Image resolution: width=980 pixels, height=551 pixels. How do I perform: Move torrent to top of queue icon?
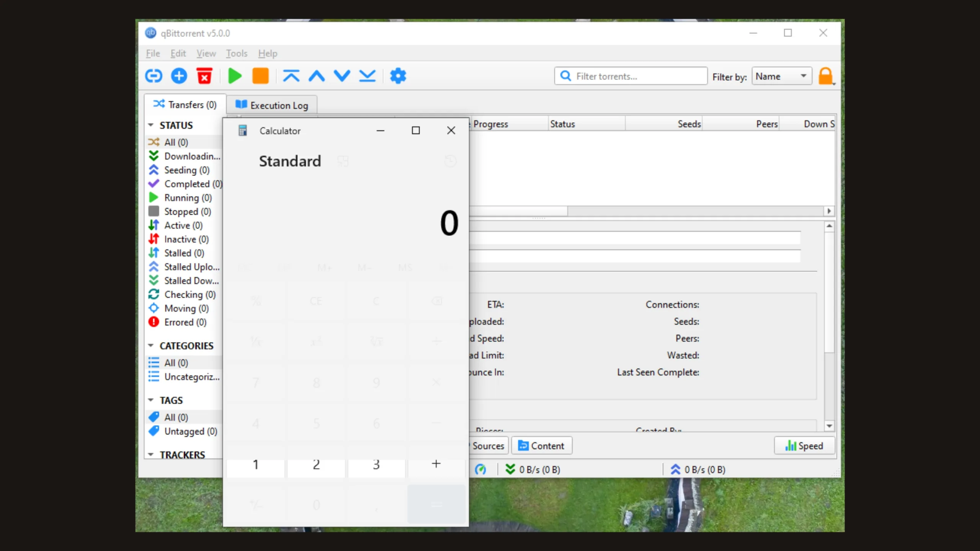[x=291, y=76]
